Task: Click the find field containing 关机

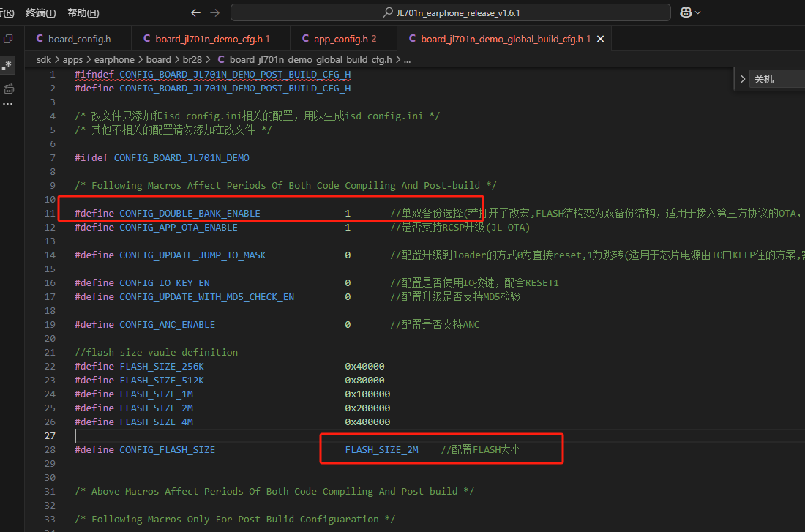Action: point(776,79)
